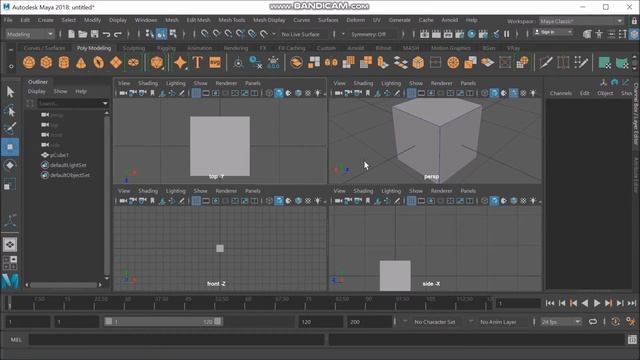Click the play backwards button
Viewport: 640px width, 360px height.
585,303
